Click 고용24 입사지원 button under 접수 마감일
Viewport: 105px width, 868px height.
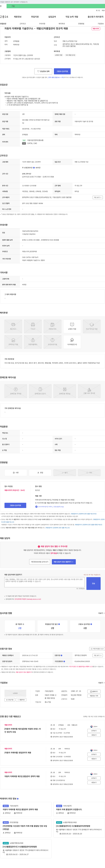15,505
